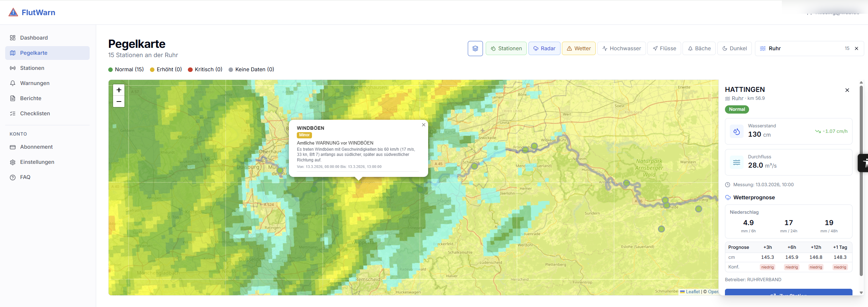
Task: Select Pegelkarte in the sidebar
Action: point(47,53)
